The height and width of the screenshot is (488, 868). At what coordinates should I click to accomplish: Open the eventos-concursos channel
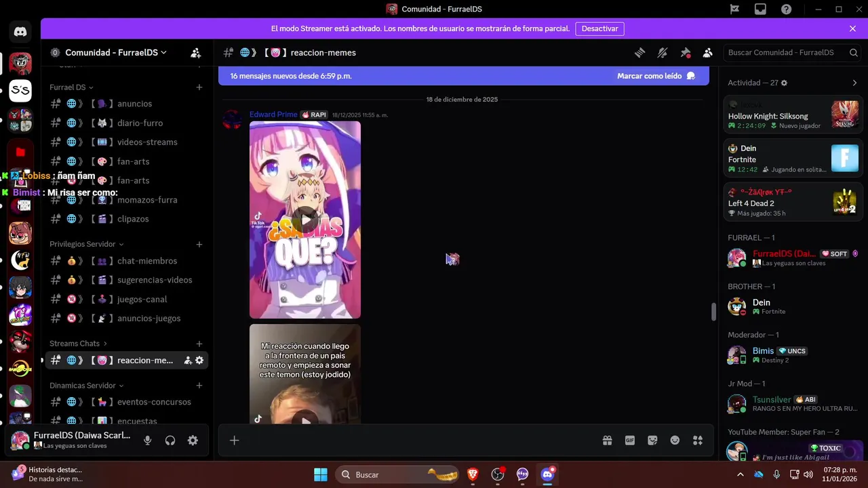pyautogui.click(x=126, y=402)
